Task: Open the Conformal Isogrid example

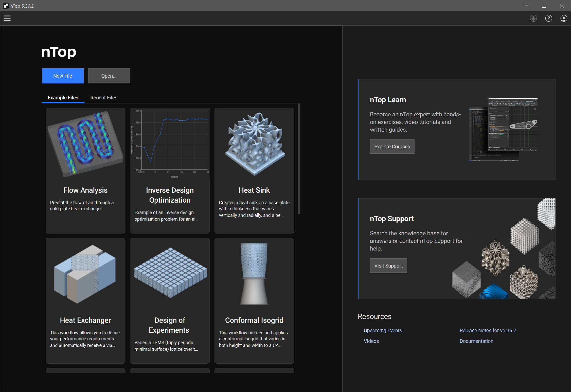Action: click(254, 301)
